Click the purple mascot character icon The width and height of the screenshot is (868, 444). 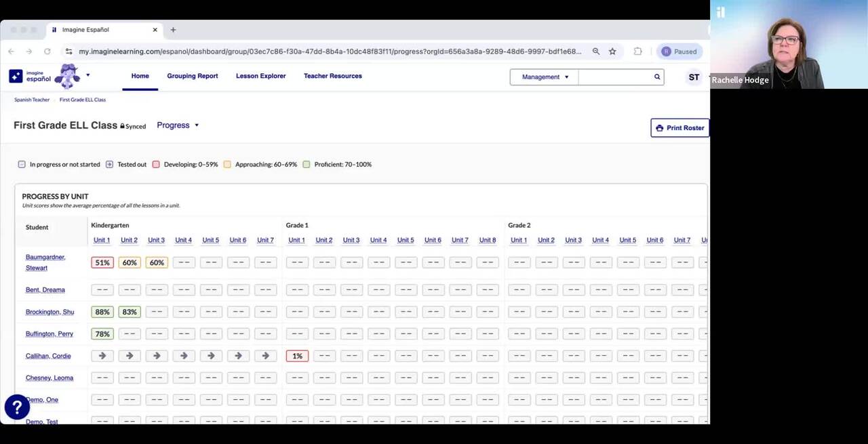tap(68, 76)
